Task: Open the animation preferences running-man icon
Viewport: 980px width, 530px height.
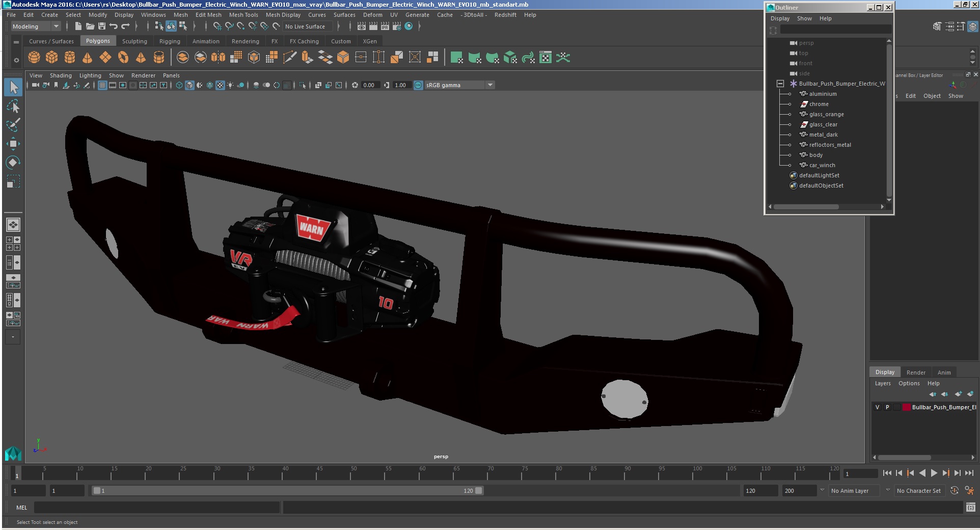Action: [x=969, y=490]
